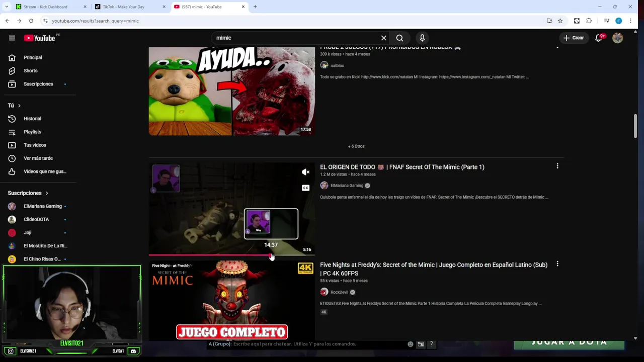This screenshot has width=644, height=362.
Task: Open Suscripciones feed in the sidebar
Action: pyautogui.click(x=38, y=84)
